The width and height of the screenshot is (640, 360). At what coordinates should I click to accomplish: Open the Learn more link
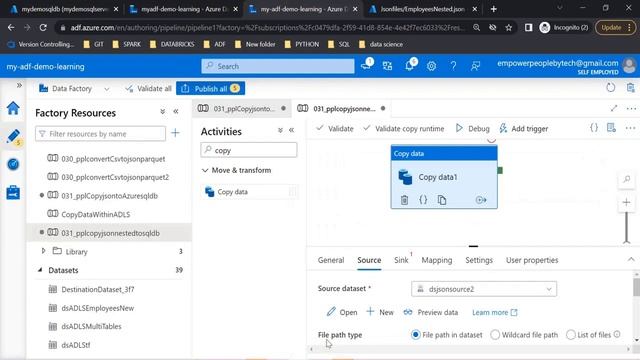click(x=495, y=313)
